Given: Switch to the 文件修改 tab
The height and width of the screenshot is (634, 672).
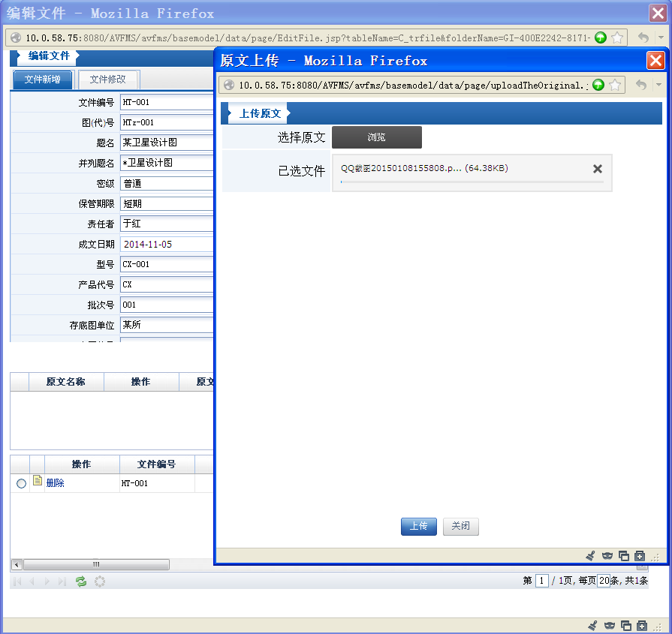Looking at the screenshot, I should pos(107,80).
